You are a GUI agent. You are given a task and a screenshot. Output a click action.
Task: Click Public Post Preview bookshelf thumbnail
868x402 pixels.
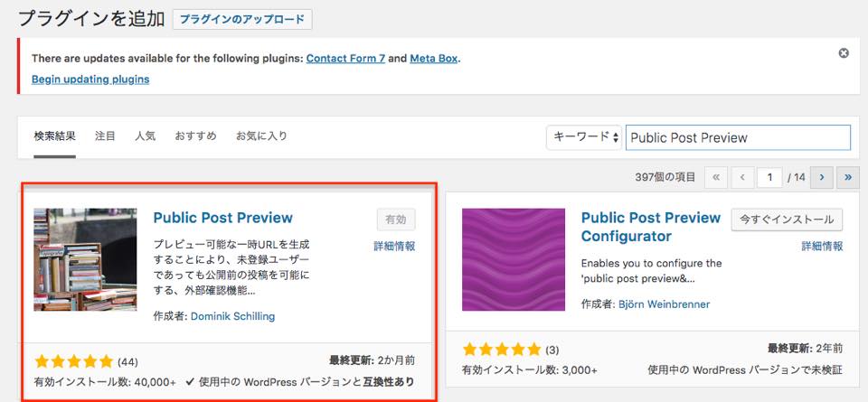coord(85,260)
